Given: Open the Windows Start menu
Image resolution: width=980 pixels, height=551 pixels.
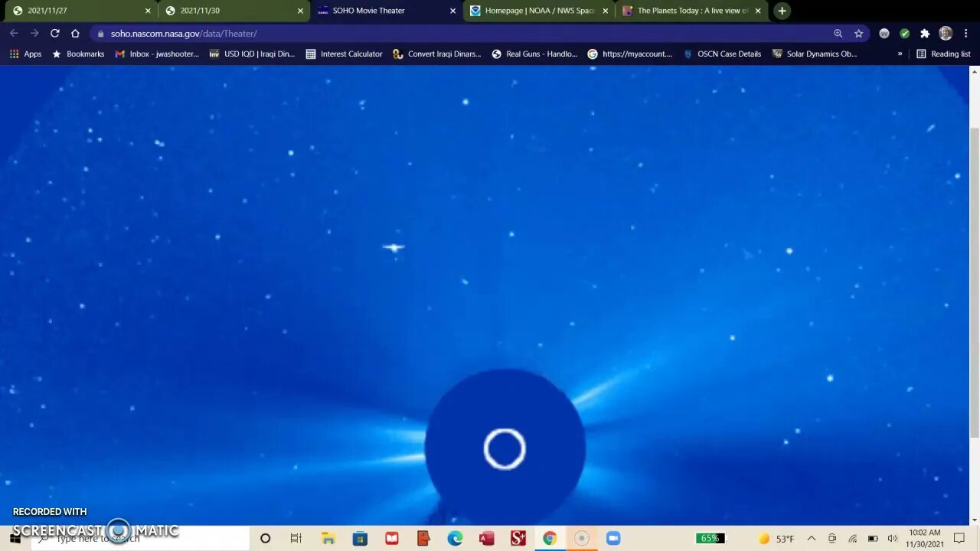Looking at the screenshot, I should (x=15, y=538).
